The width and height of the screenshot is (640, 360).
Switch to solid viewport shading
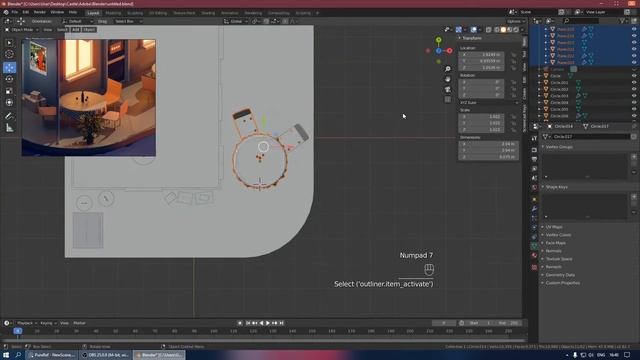tap(503, 30)
